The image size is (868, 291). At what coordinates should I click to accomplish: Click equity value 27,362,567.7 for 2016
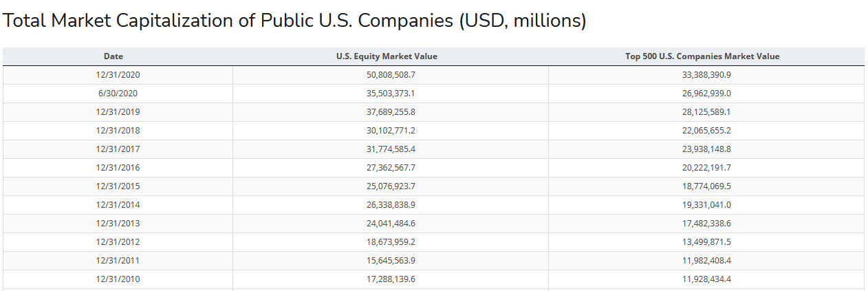point(391,168)
